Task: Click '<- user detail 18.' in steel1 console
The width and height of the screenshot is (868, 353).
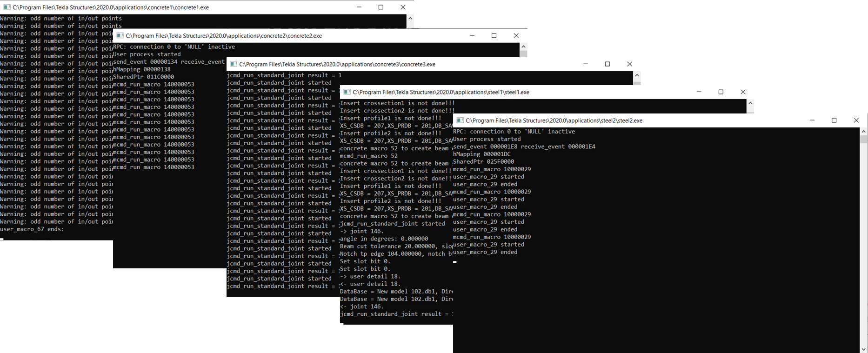Action: 370,284
